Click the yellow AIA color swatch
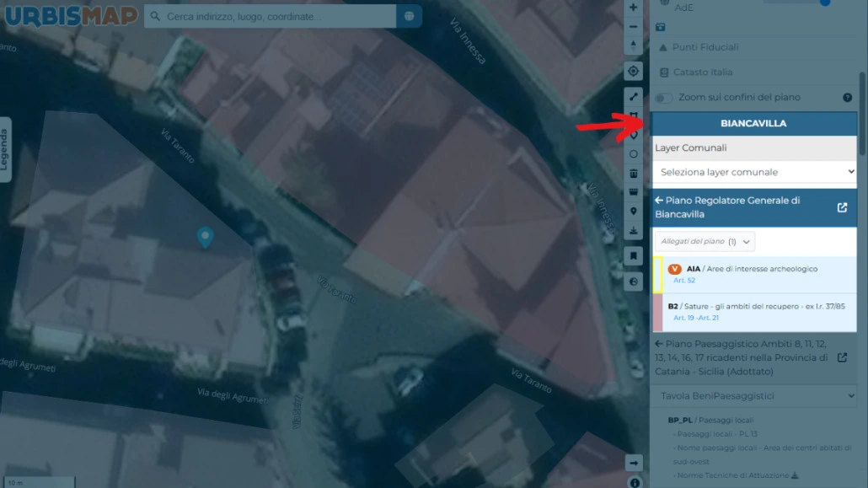Screen dimensions: 868x488 point(657,275)
